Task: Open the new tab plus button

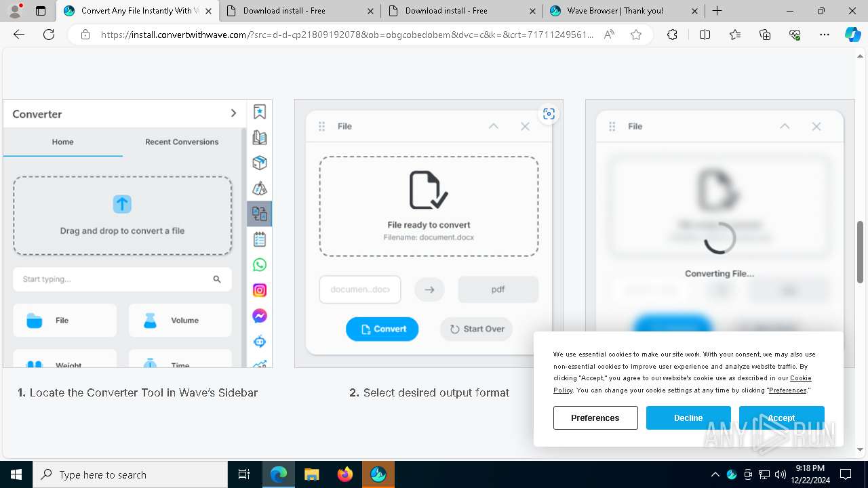Action: (x=717, y=11)
